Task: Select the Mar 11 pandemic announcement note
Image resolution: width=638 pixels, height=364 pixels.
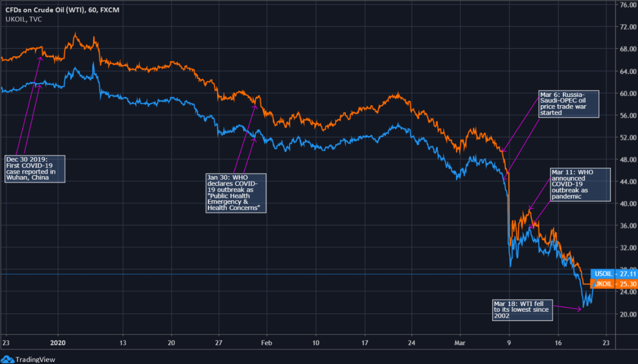Action: [x=580, y=184]
